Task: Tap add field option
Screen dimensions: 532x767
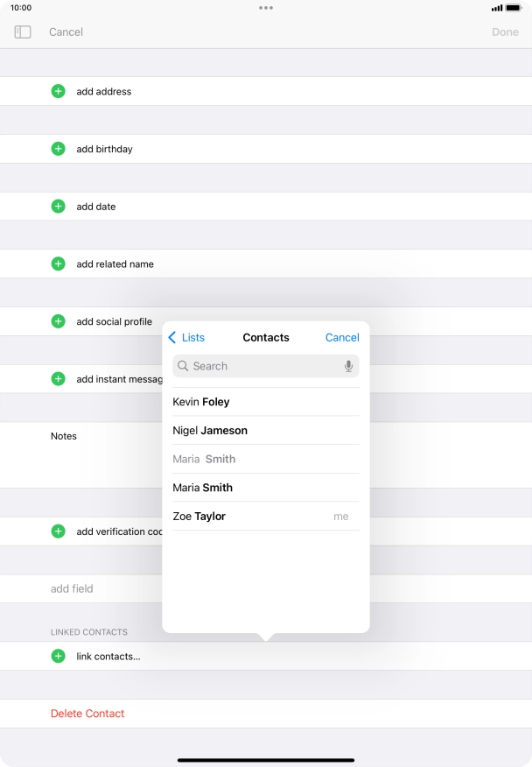Action: 72,588
